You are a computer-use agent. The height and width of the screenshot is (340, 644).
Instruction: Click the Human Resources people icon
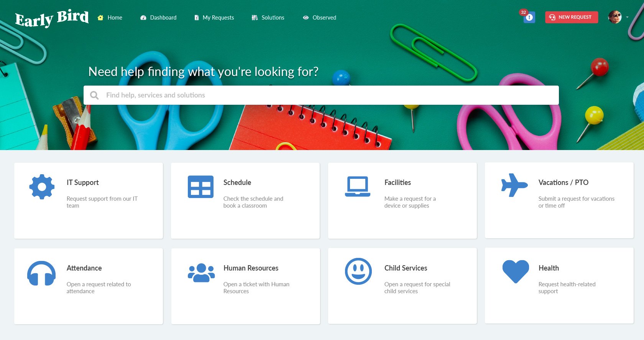(x=201, y=273)
